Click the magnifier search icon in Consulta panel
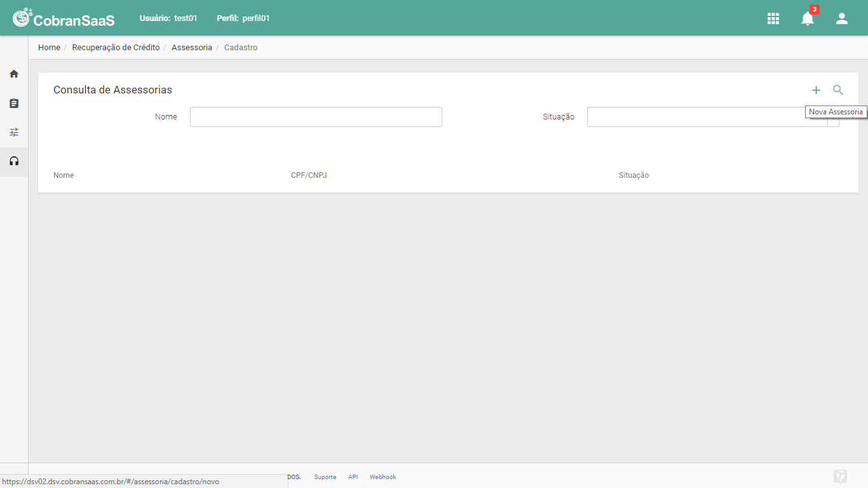 click(838, 90)
